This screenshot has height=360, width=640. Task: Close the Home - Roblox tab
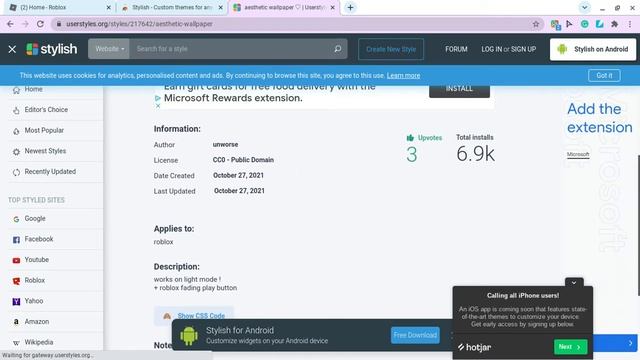tap(109, 7)
